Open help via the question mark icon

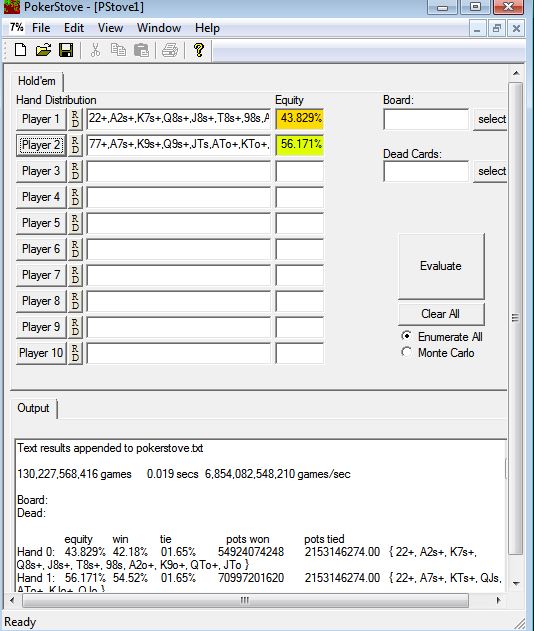click(x=198, y=50)
